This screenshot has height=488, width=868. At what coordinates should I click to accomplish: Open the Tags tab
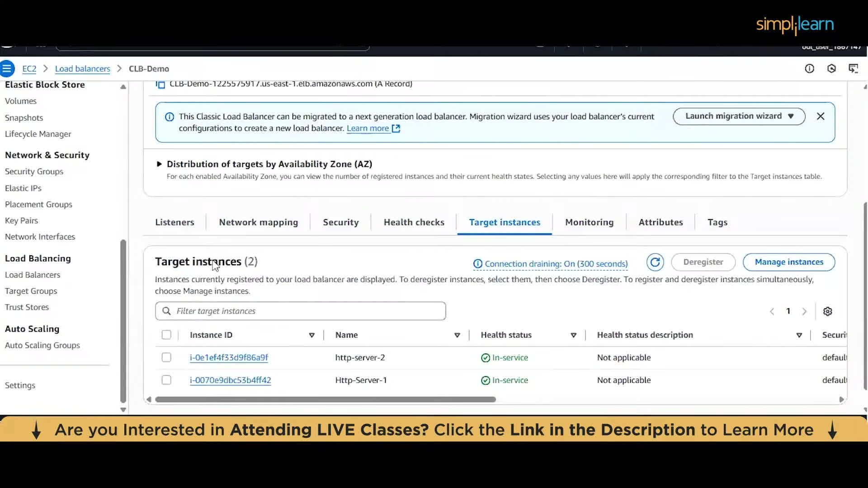click(x=717, y=222)
